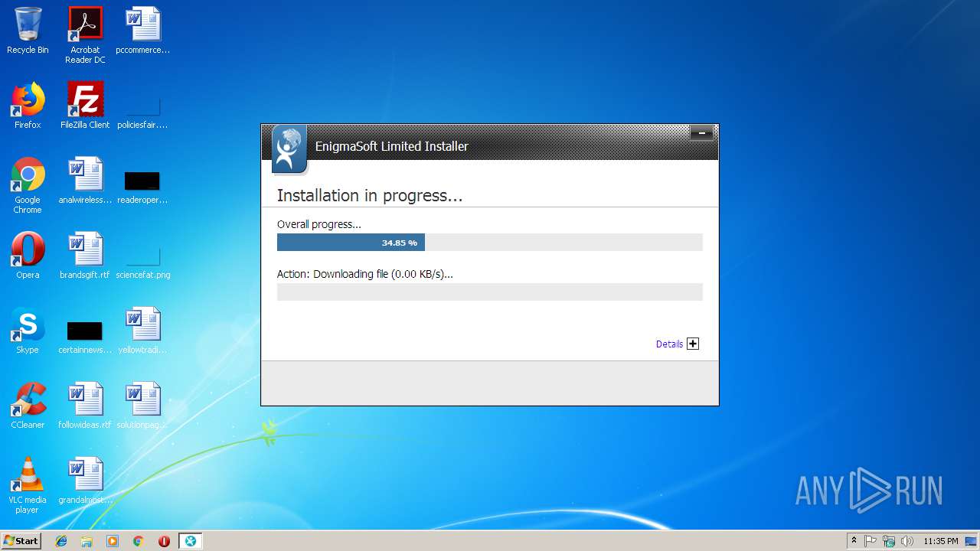Switch to EnigmaSoft installer taskbar button
The image size is (980, 551).
click(190, 541)
